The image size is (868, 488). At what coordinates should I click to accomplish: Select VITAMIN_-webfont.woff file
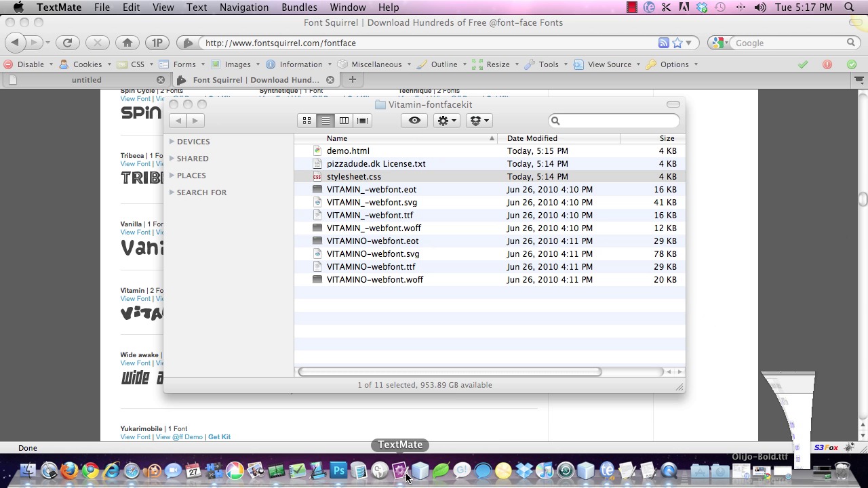click(490, 228)
